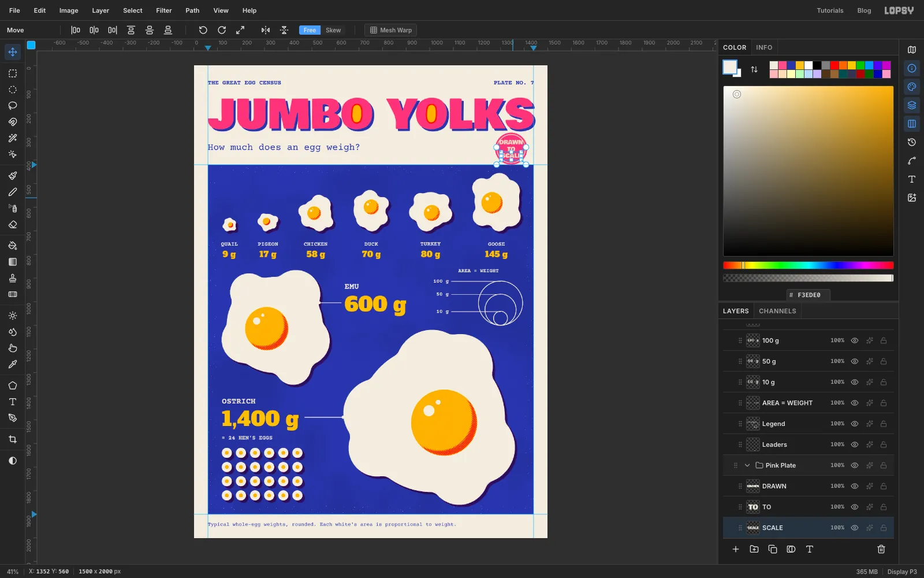
Task: Hide the SCALE layer
Action: (855, 528)
